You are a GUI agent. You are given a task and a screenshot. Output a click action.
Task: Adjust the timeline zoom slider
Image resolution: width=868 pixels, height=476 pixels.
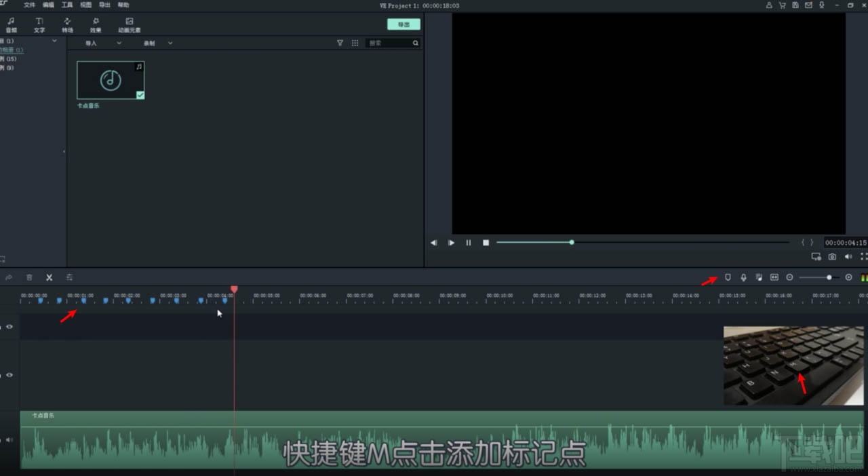818,277
